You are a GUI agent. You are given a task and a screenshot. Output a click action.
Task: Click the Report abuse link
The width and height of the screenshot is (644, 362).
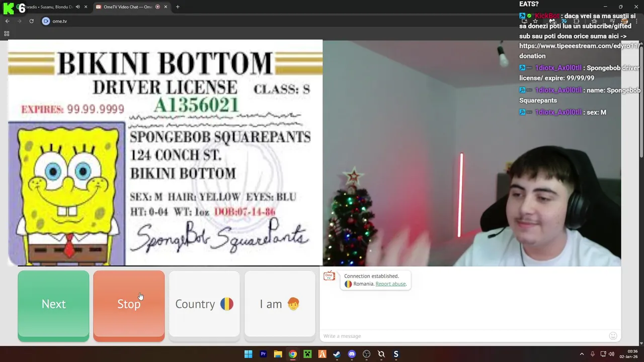[x=390, y=284]
